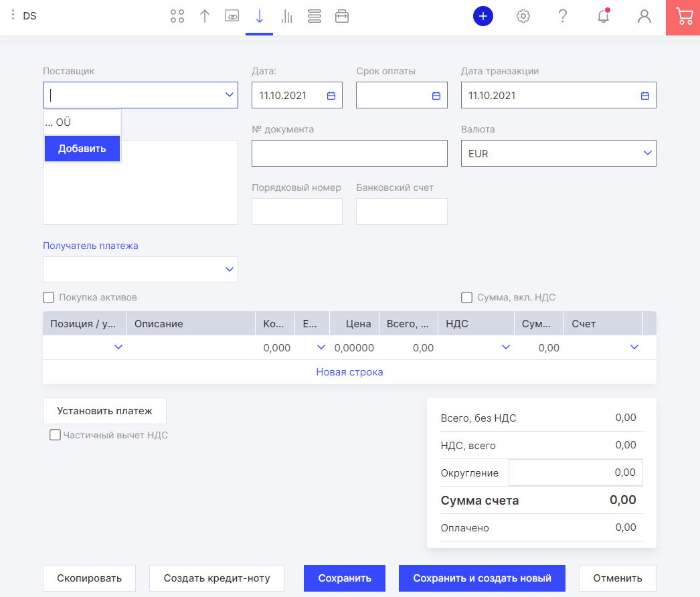This screenshot has width=700, height=597.
Task: Click the Дата field with 11.10.2021
Action: (x=297, y=95)
